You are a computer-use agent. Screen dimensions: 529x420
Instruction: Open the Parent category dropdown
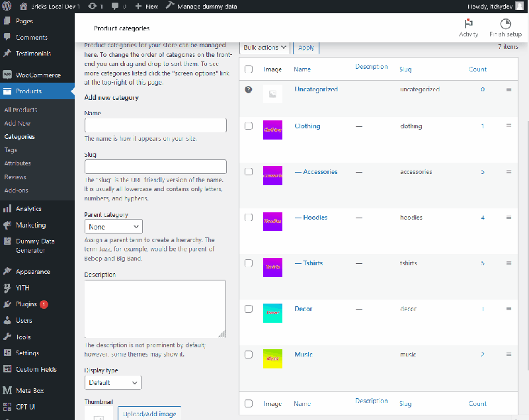113,226
